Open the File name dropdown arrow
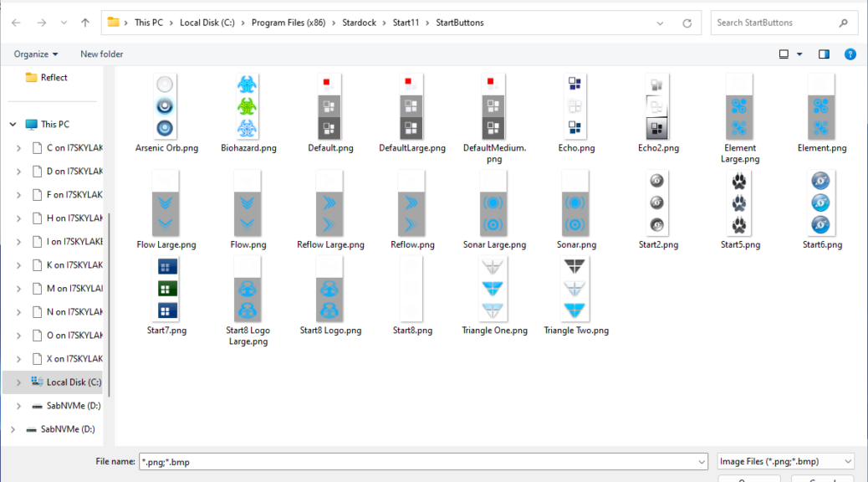Viewport: 868px width, 482px height. click(x=702, y=462)
